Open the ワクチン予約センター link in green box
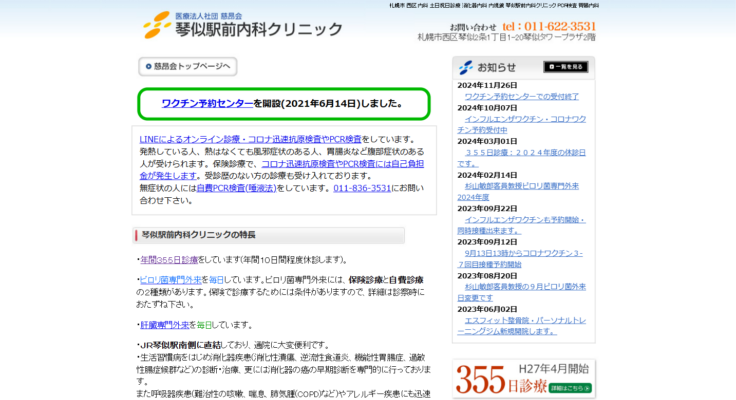This screenshot has width=736, height=400. [x=207, y=103]
